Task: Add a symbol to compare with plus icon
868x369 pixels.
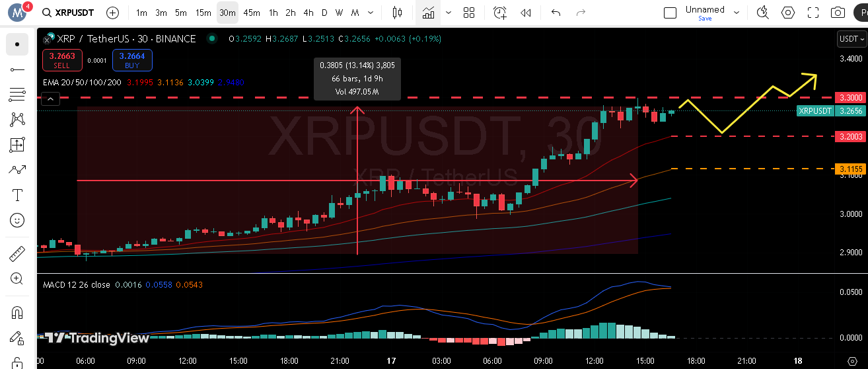Action: [113, 13]
